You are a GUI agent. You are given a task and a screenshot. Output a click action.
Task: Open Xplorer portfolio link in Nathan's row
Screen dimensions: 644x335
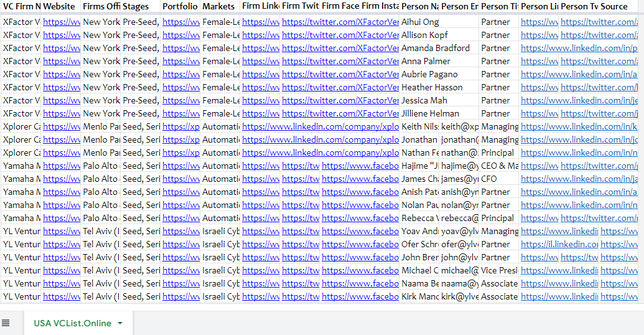click(x=180, y=153)
